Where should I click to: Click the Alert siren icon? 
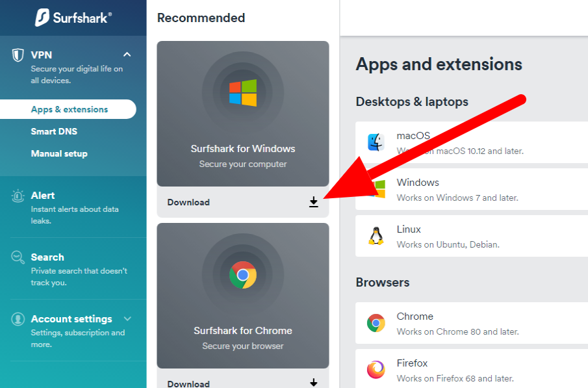[x=18, y=196]
